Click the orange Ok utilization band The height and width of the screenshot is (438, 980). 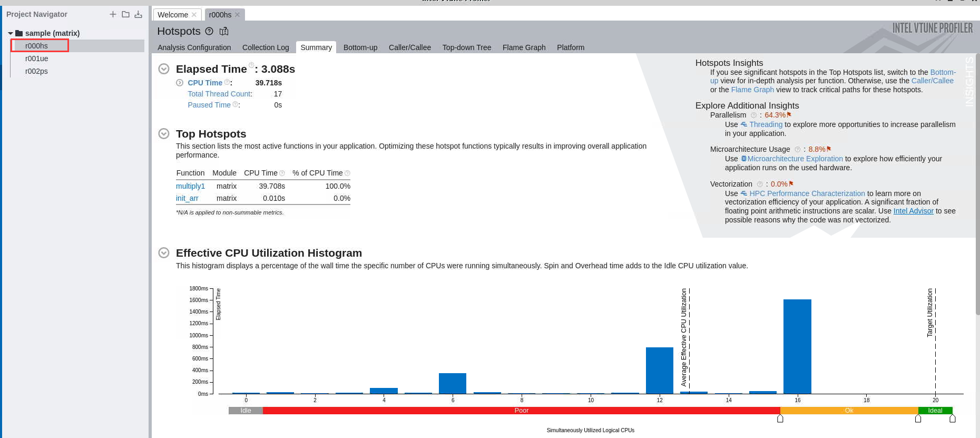pyautogui.click(x=849, y=411)
